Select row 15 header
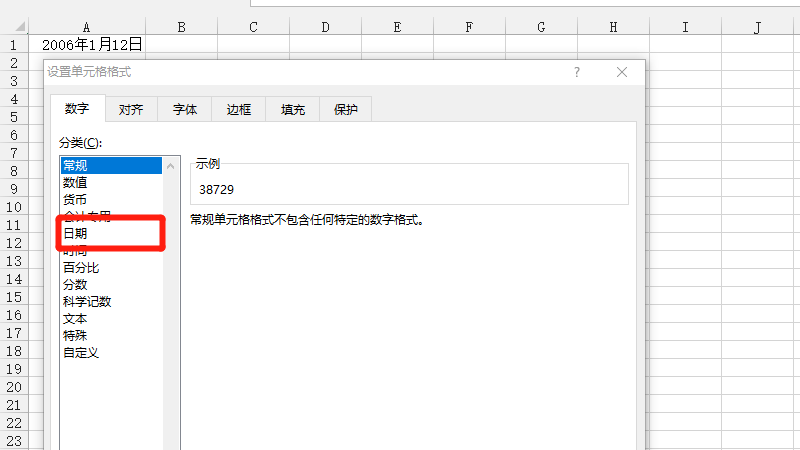This screenshot has width=800, height=450. pyautogui.click(x=14, y=297)
